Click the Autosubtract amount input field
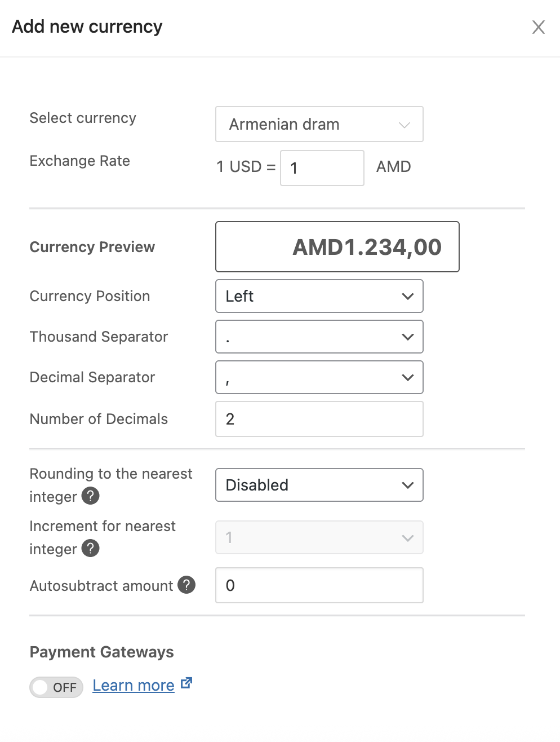 click(x=319, y=585)
